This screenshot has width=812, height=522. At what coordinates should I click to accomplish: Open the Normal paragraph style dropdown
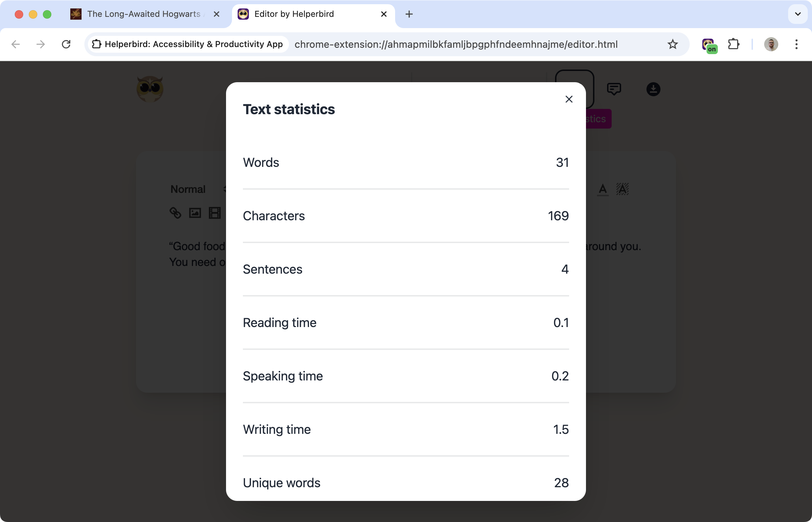click(x=188, y=189)
